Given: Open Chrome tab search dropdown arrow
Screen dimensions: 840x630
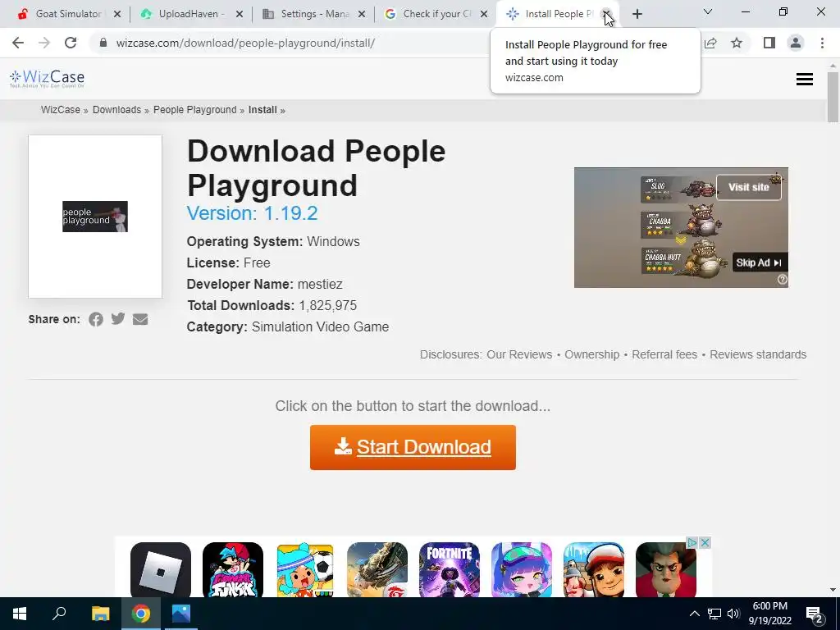Looking at the screenshot, I should click(708, 11).
